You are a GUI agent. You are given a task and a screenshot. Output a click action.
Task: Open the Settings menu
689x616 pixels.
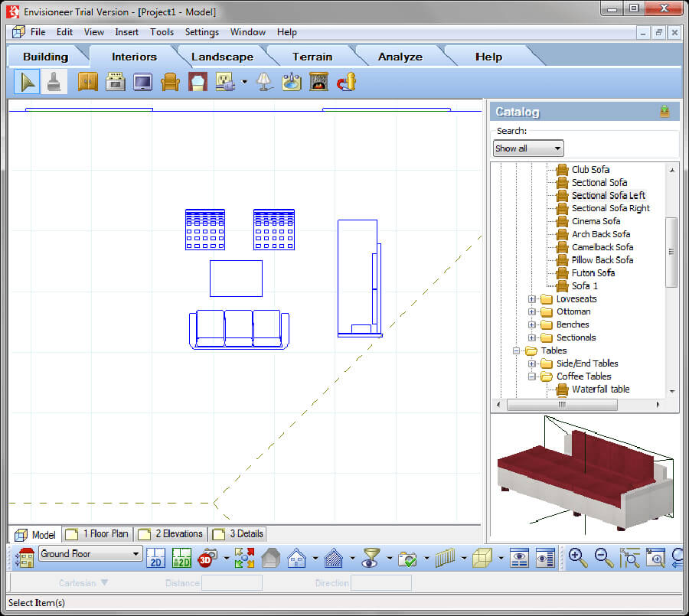point(201,32)
